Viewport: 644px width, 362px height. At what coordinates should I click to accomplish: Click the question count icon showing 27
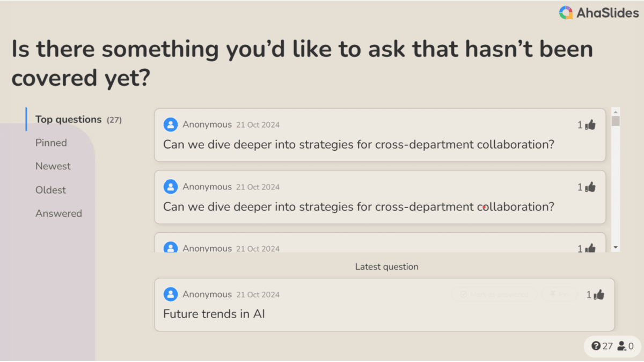(x=596, y=346)
